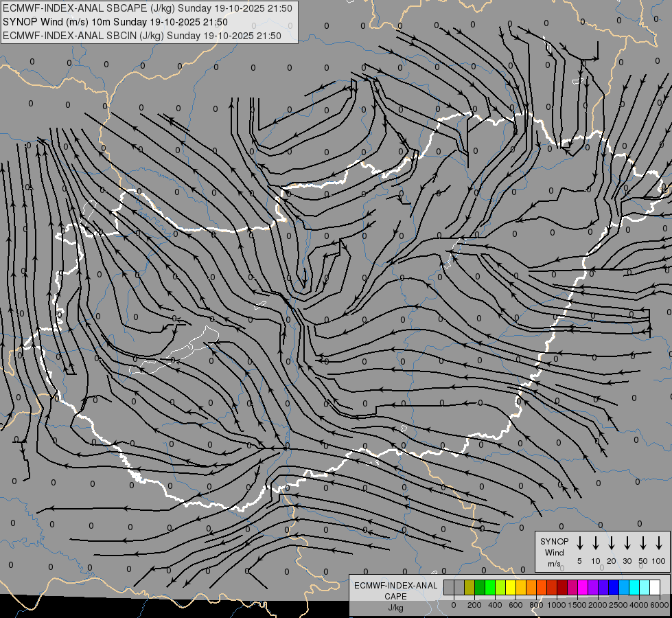Pick the amber swatch left of 800 tick
672x618 pixels.
pos(531,587)
